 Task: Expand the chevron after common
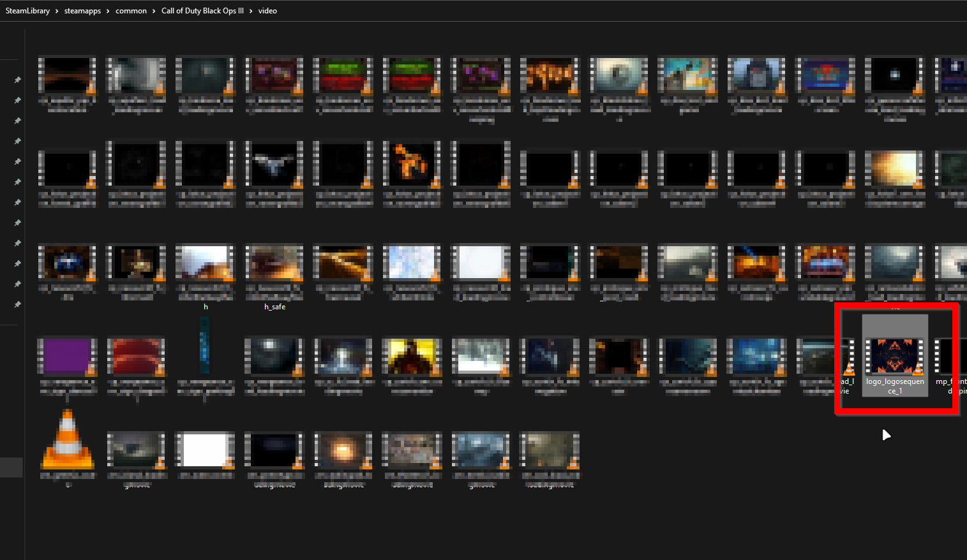click(154, 11)
